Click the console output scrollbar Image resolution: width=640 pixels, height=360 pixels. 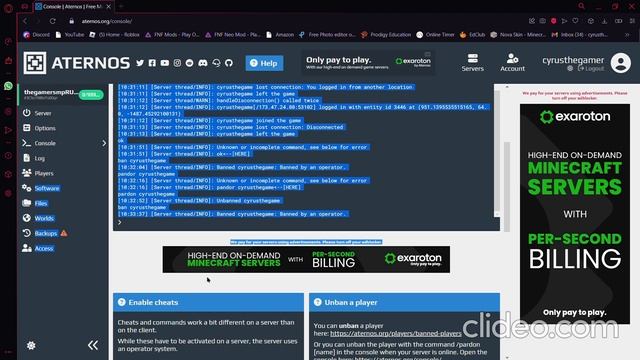pos(497,152)
